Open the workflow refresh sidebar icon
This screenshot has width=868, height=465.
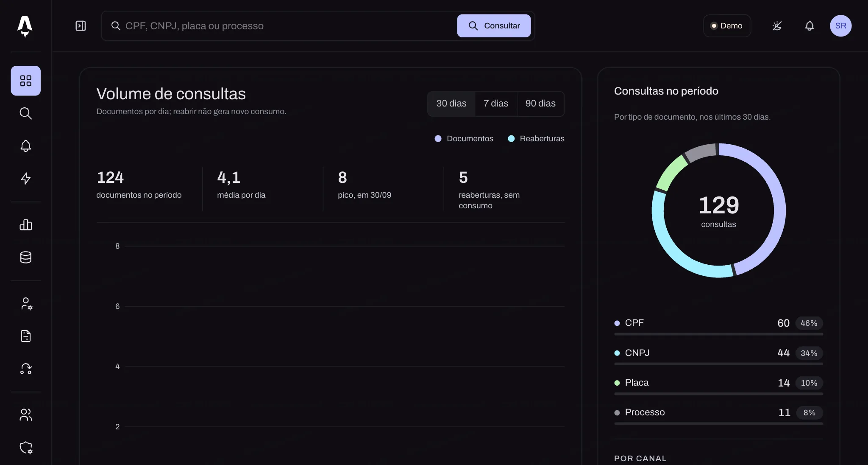click(x=26, y=369)
